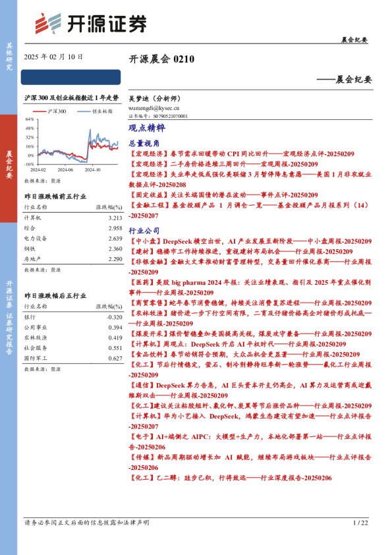The image size is (392, 555).
Task: Select the red 晨会纪要 side tab
Action: (9, 169)
